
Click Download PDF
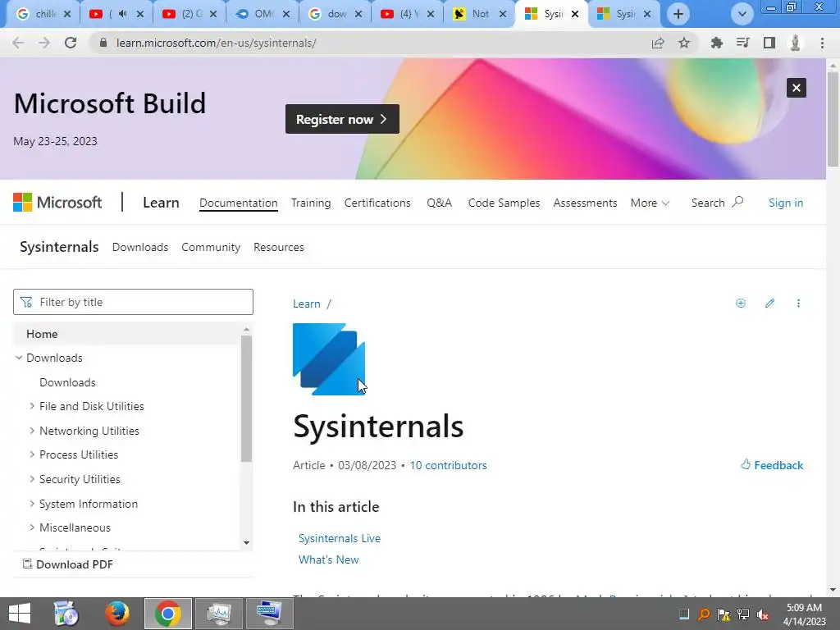[67, 564]
